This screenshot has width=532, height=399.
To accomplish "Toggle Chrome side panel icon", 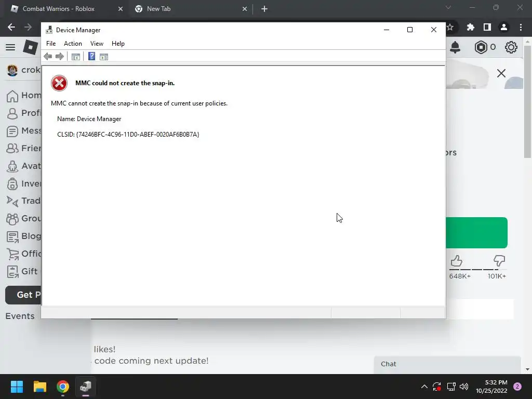I will 487,27.
